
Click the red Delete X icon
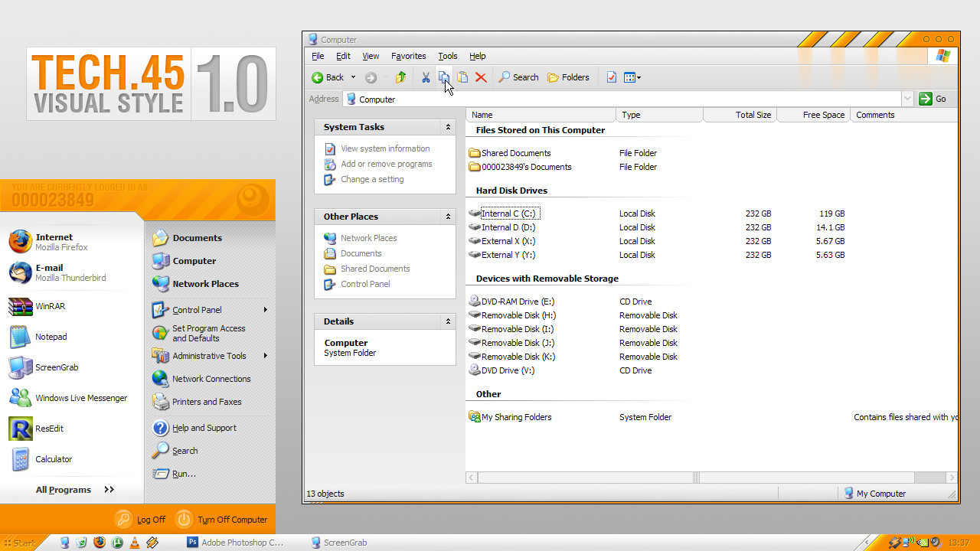pyautogui.click(x=481, y=77)
